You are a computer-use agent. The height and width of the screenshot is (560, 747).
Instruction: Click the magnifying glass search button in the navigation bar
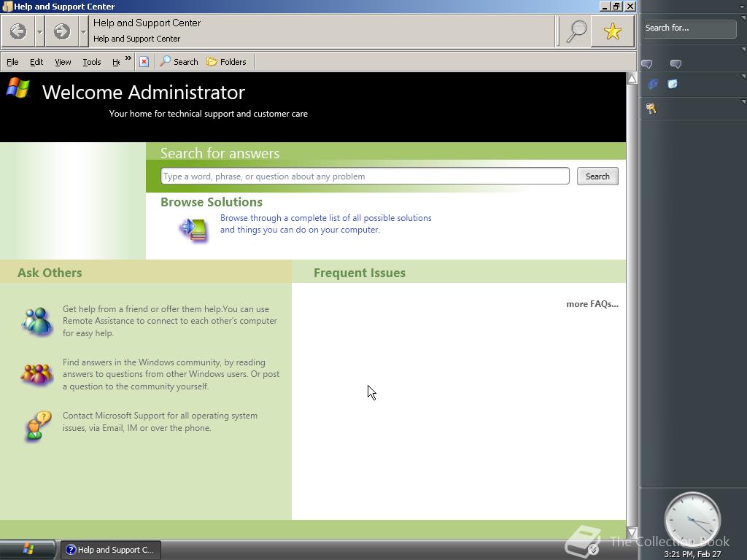(x=576, y=31)
